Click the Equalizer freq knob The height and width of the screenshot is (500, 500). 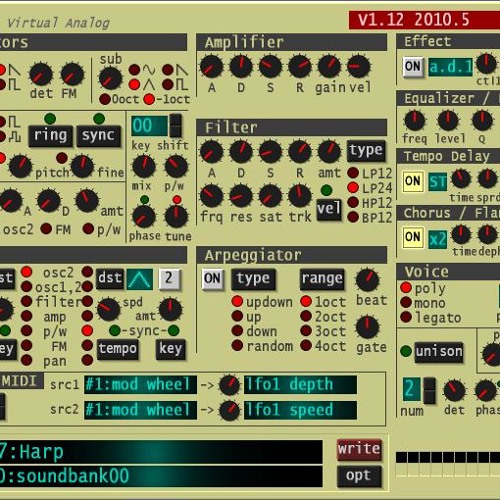click(415, 120)
